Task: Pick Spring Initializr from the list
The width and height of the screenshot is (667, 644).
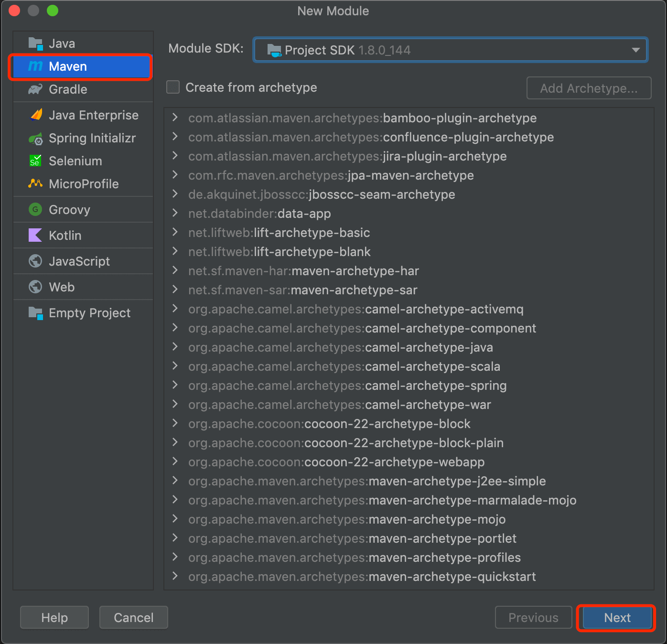Action: point(83,138)
